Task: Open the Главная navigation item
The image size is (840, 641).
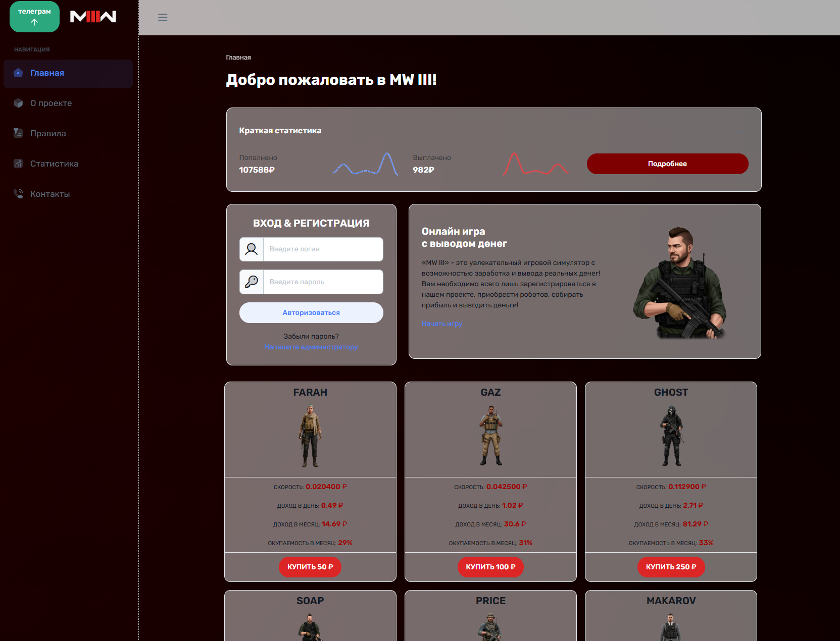Action: [x=68, y=73]
